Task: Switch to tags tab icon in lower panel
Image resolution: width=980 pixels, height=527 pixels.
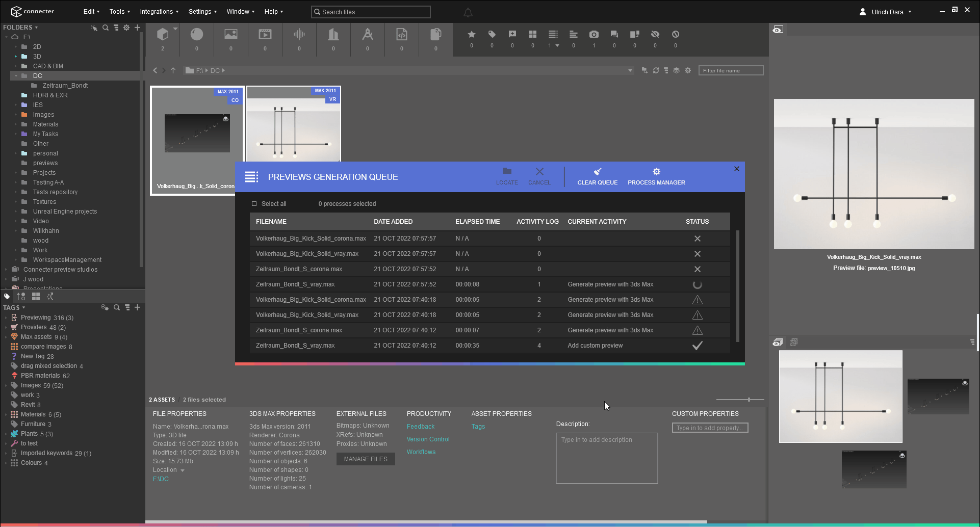Action: coord(7,296)
